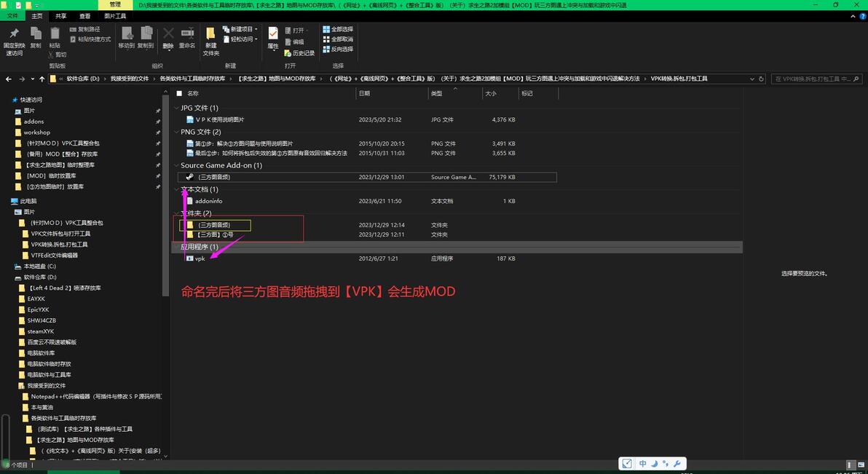This screenshot has width=868, height=474.
Task: Click 历史记录 in the ribbon
Action: (x=299, y=53)
